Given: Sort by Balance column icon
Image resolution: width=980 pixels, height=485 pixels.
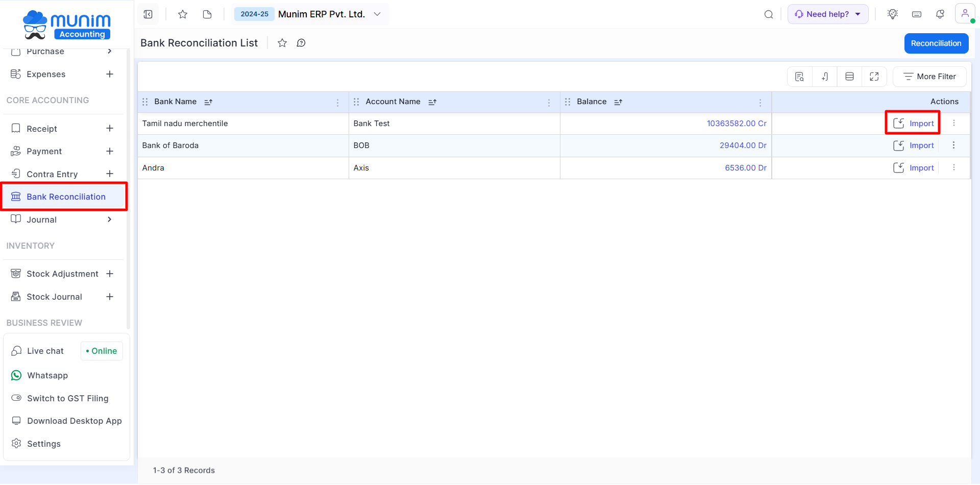Looking at the screenshot, I should coord(618,102).
